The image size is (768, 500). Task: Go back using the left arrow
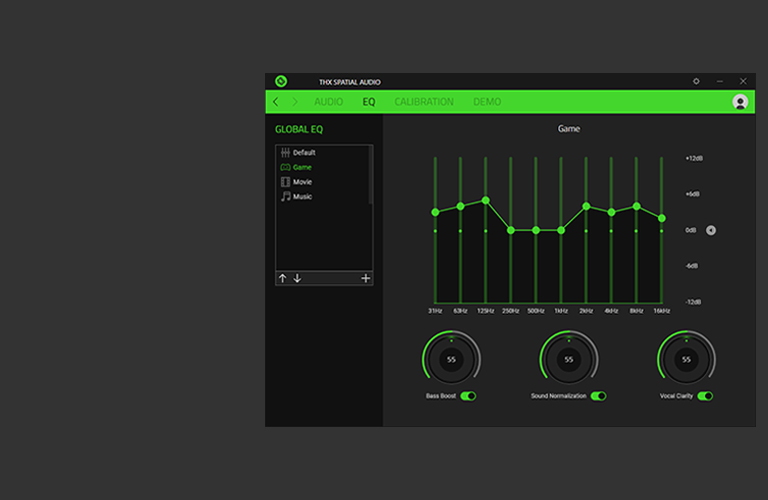(x=276, y=102)
